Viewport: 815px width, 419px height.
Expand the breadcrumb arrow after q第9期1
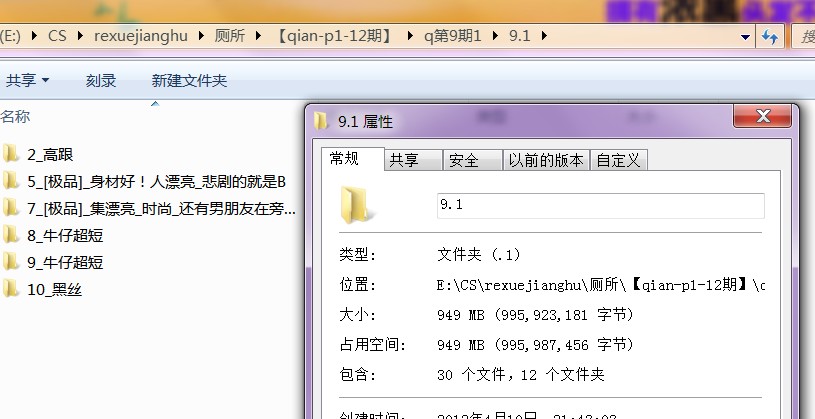point(496,36)
